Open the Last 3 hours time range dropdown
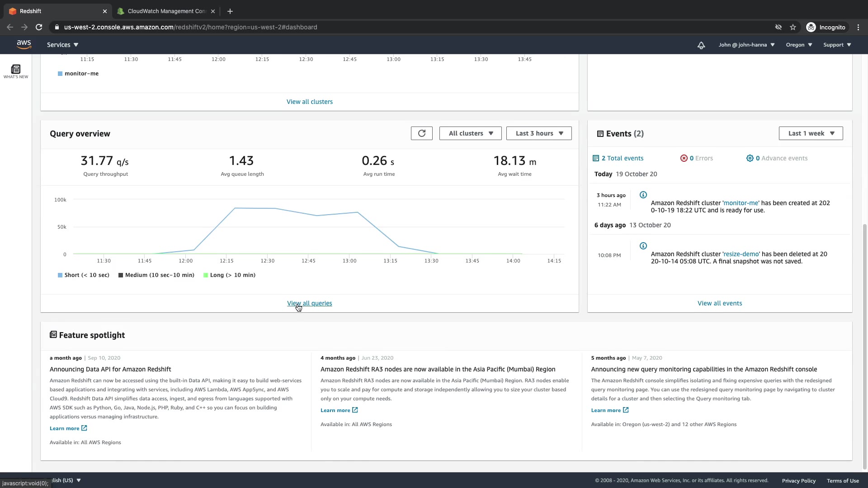The width and height of the screenshot is (868, 488). (539, 133)
